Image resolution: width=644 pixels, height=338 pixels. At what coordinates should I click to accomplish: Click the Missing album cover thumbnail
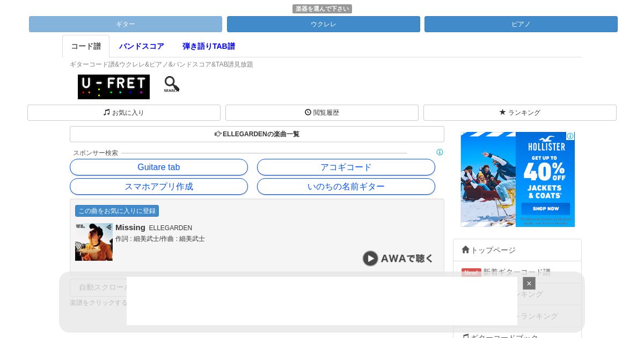tap(94, 242)
